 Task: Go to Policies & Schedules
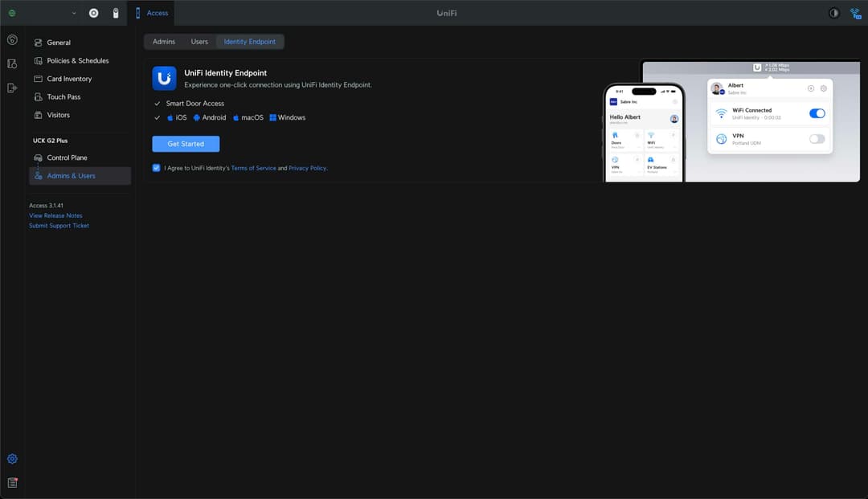pyautogui.click(x=80, y=61)
